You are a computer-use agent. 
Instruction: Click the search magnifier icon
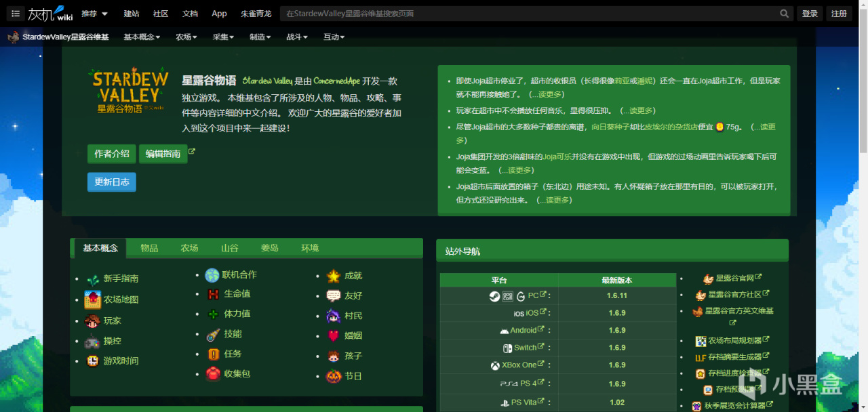pyautogui.click(x=785, y=14)
